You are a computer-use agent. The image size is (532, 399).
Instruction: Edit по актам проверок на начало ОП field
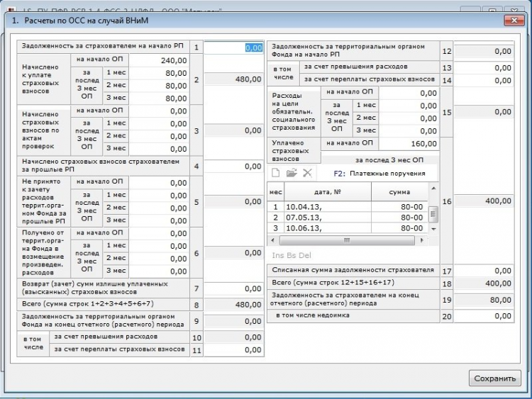click(159, 111)
